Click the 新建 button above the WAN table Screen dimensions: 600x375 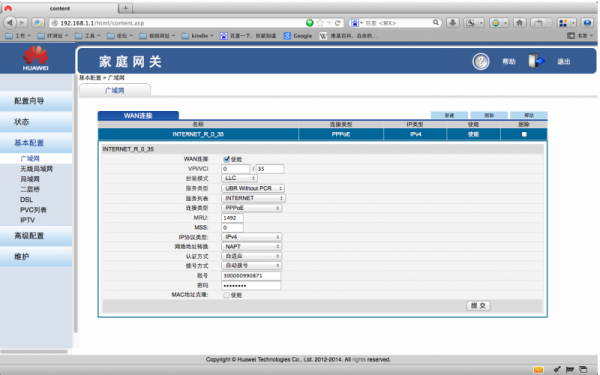coord(449,115)
